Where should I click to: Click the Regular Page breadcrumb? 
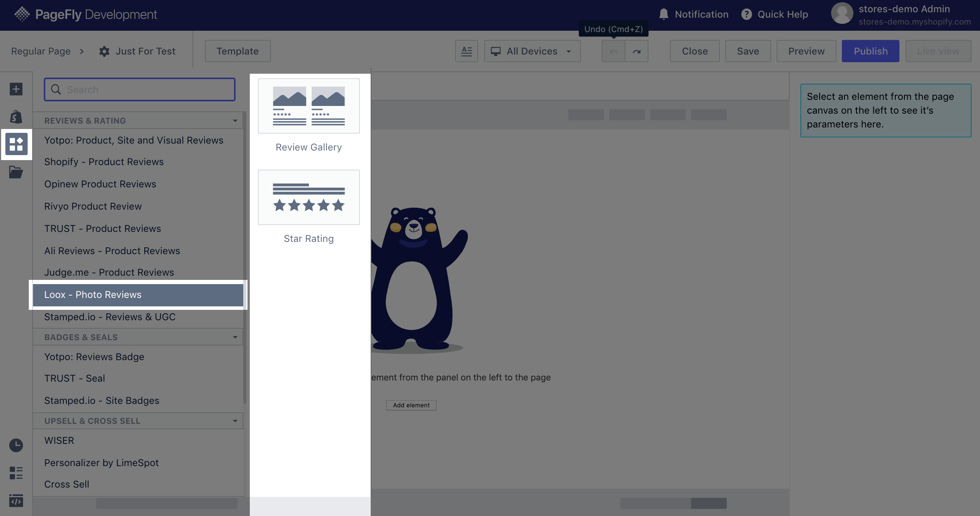[41, 51]
